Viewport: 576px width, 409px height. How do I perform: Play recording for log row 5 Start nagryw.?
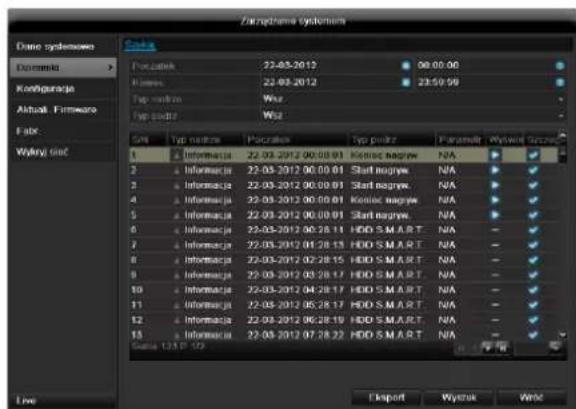[495, 215]
